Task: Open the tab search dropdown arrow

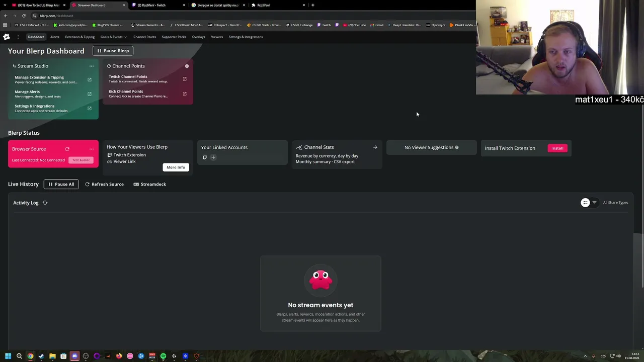Action: pos(6,5)
